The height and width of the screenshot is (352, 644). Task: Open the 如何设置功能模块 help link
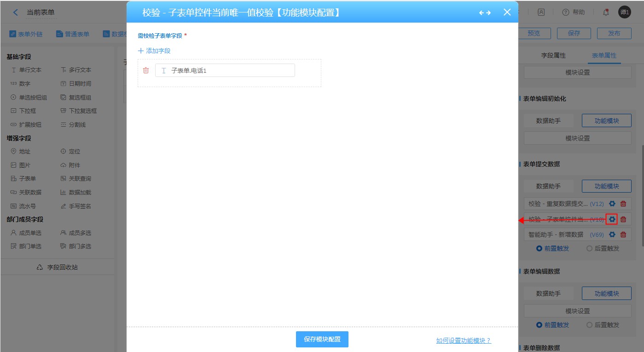(x=463, y=340)
